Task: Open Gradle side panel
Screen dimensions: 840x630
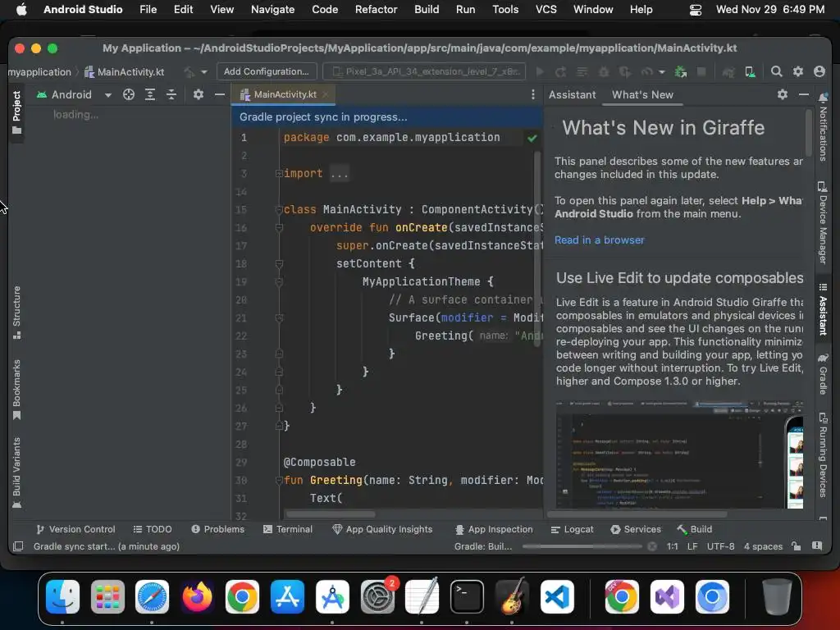Action: point(823,373)
